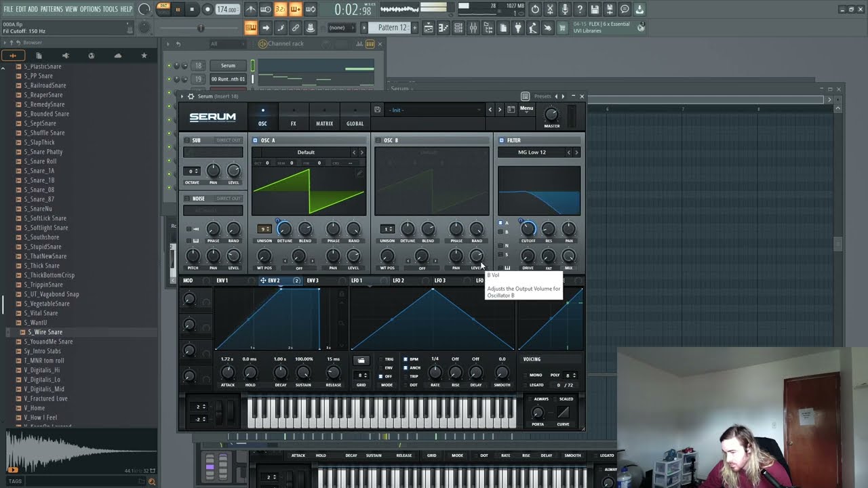Screen dimensions: 868x488
Task: Enable the NOISE oscillator checkbox
Action: 187,199
